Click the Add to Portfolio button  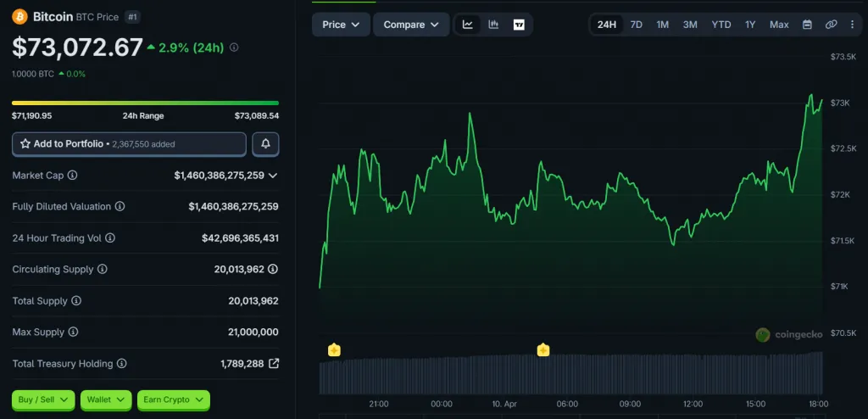129,144
